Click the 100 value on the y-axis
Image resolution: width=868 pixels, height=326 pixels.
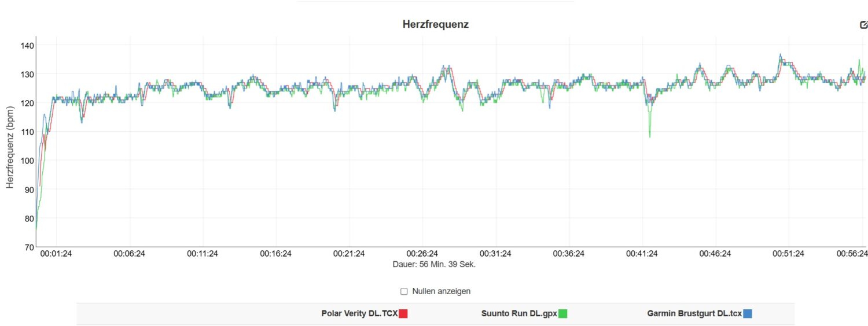tap(27, 161)
